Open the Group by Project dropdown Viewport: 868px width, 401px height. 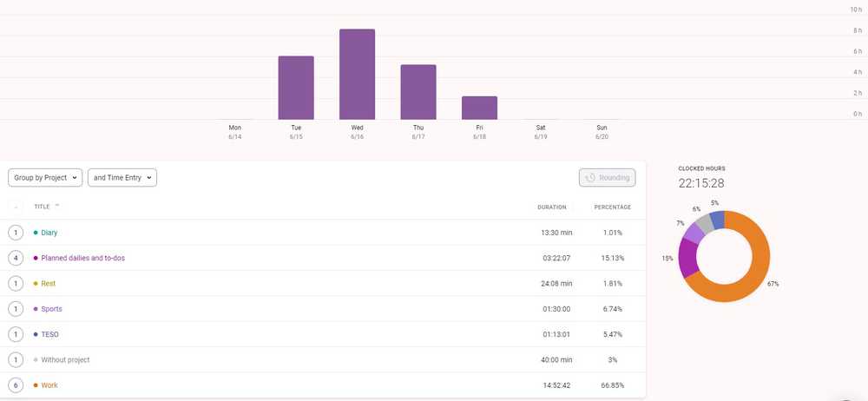[x=45, y=177]
